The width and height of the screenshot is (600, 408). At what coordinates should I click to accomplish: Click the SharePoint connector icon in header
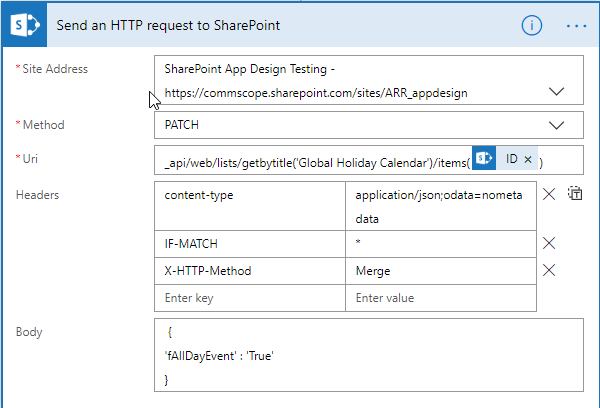(x=24, y=24)
